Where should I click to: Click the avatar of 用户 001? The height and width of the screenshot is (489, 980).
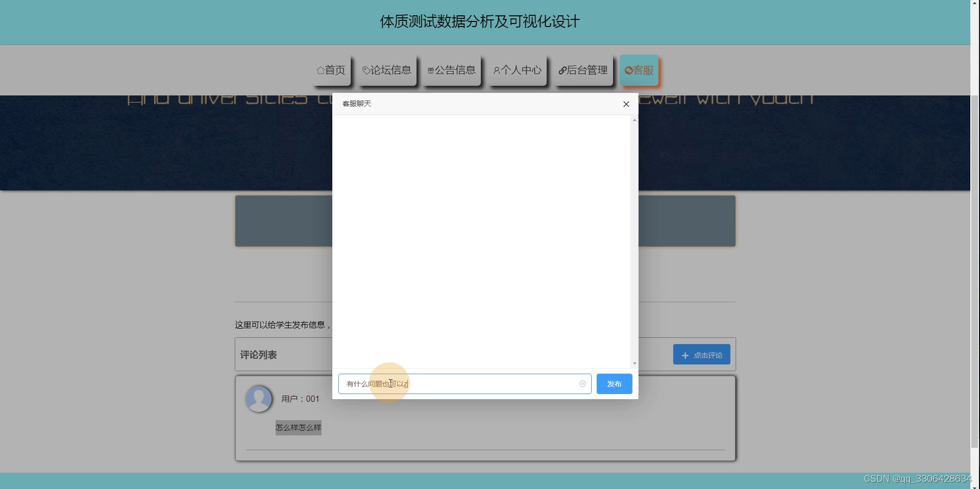pos(259,399)
